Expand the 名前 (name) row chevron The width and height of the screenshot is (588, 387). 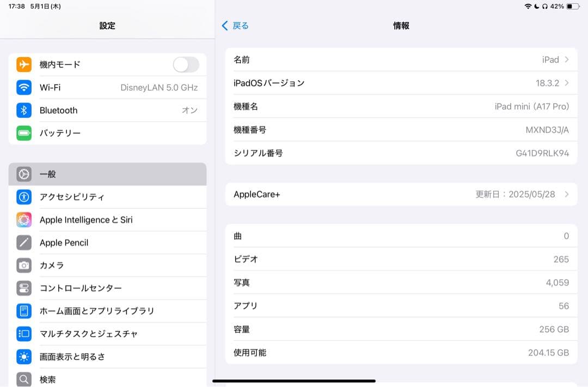(x=568, y=59)
